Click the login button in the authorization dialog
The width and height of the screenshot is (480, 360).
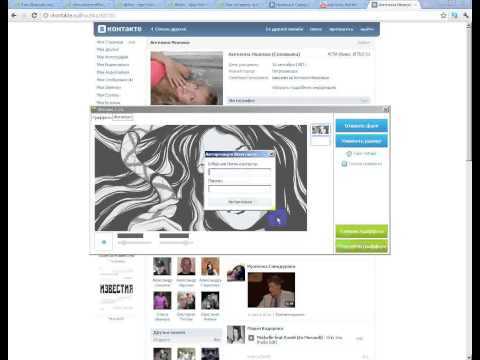[x=240, y=202]
